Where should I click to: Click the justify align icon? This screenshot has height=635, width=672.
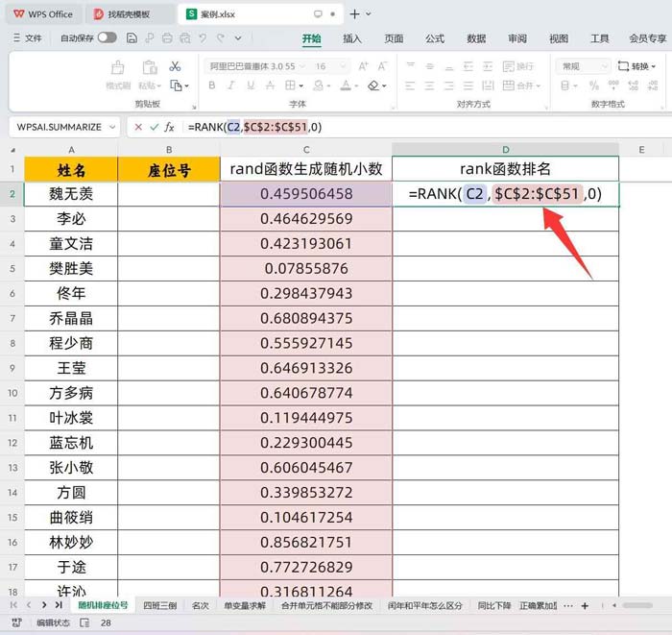pyautogui.click(x=468, y=85)
